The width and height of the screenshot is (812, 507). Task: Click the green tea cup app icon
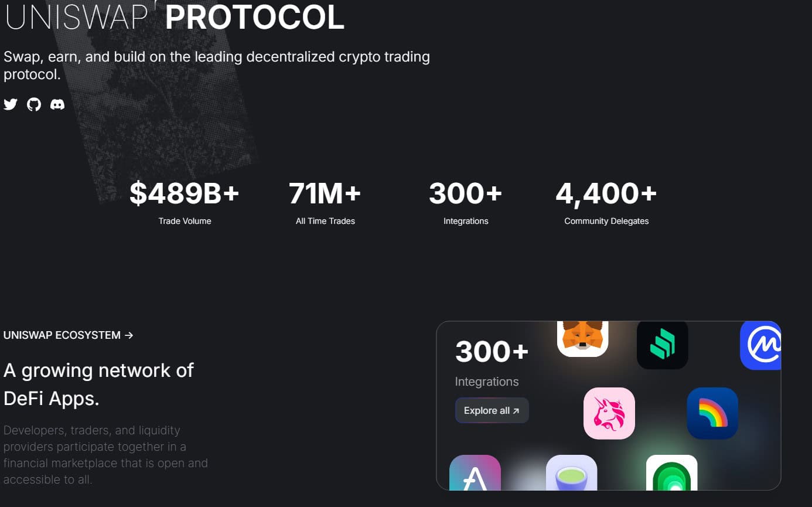coord(571,474)
